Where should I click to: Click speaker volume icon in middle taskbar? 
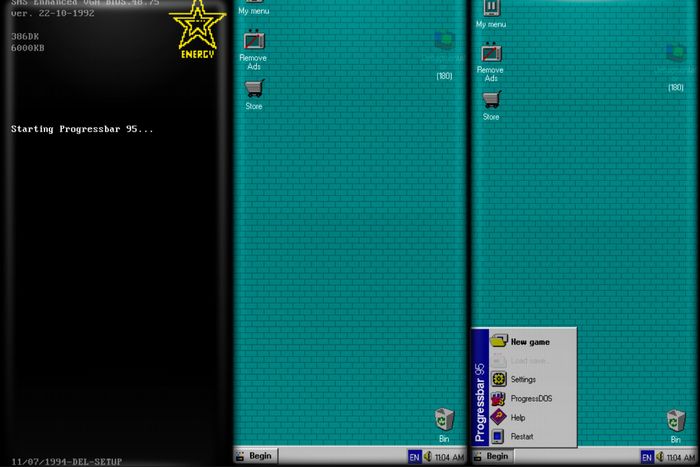[x=427, y=456]
